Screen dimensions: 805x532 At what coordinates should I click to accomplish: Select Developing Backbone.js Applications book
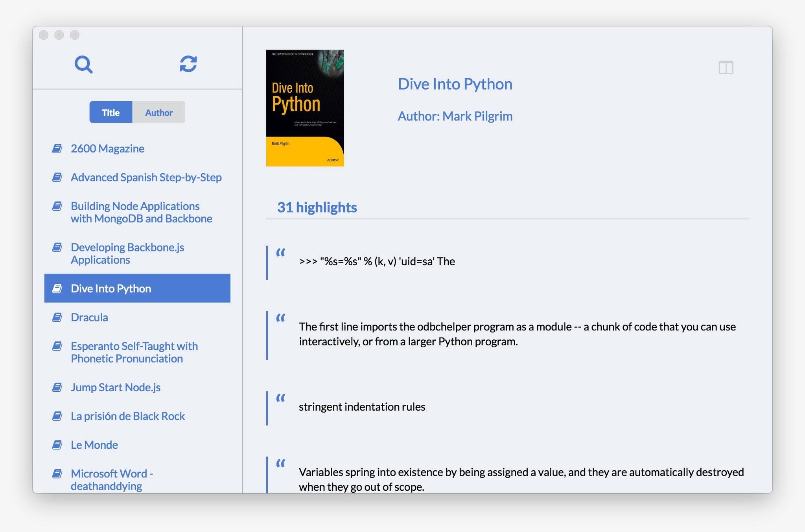[x=137, y=253]
